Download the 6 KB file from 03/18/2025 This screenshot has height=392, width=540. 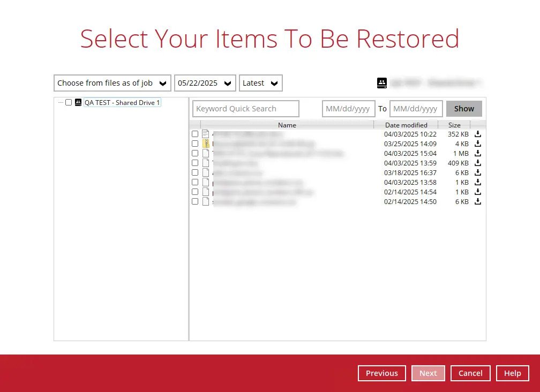[477, 172]
